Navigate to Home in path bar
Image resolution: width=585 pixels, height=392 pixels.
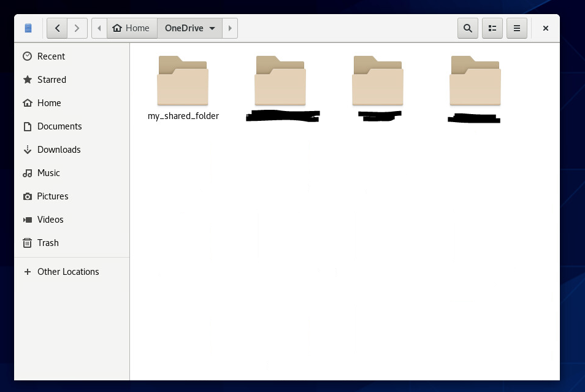(x=131, y=28)
